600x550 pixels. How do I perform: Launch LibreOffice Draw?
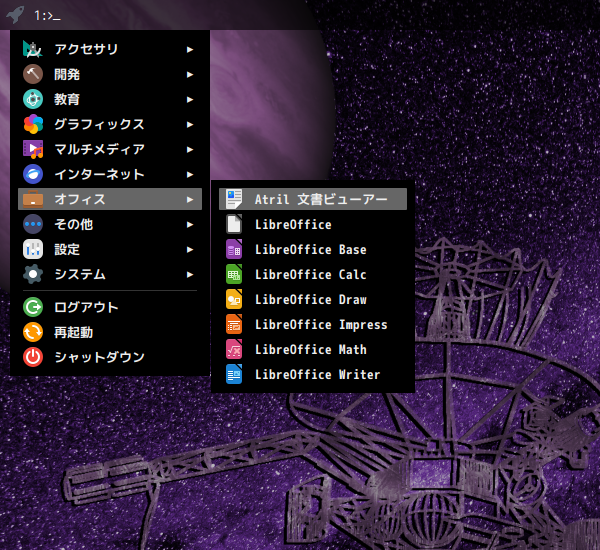[313, 299]
